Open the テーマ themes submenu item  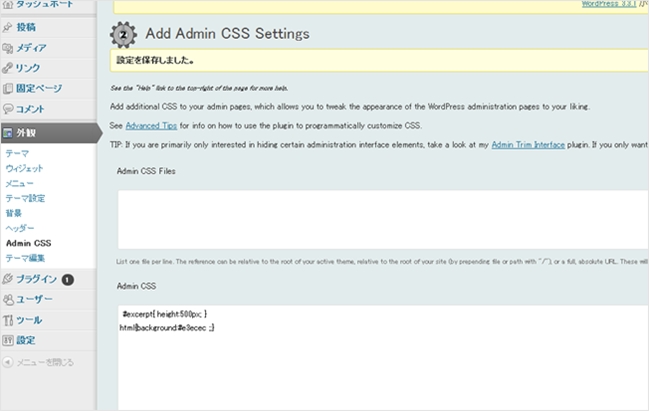pos(17,154)
